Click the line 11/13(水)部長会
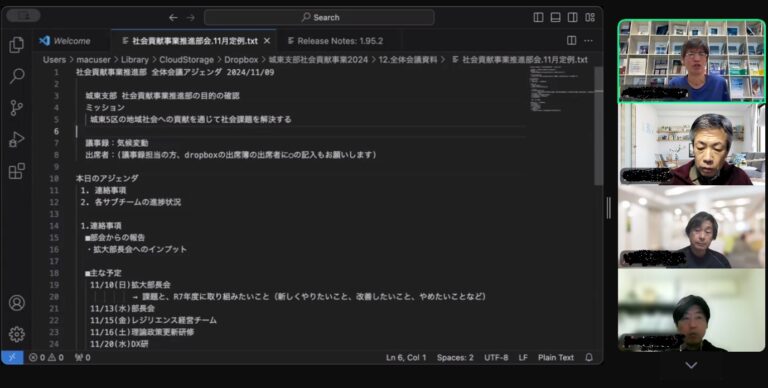This screenshot has width=768, height=388. coord(122,309)
